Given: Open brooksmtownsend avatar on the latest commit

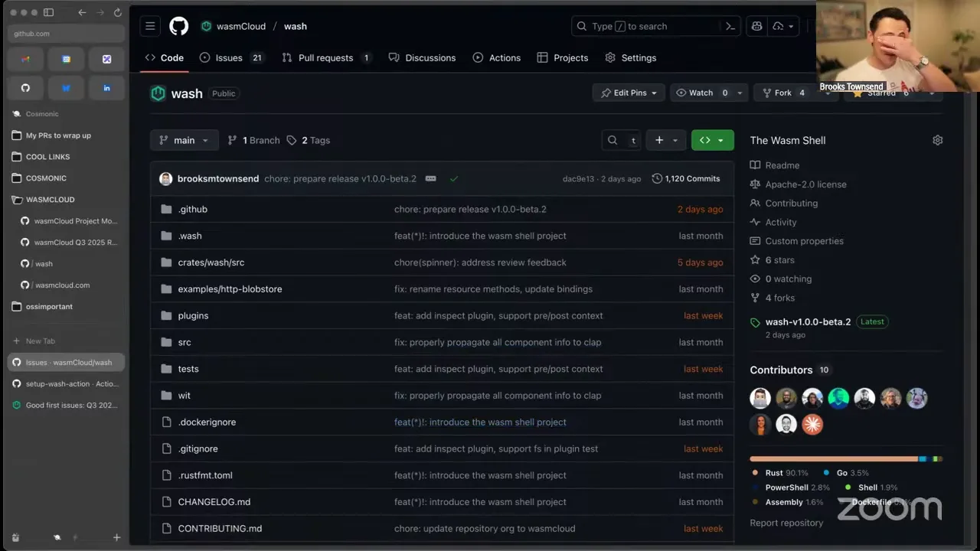Looking at the screenshot, I should [x=165, y=178].
